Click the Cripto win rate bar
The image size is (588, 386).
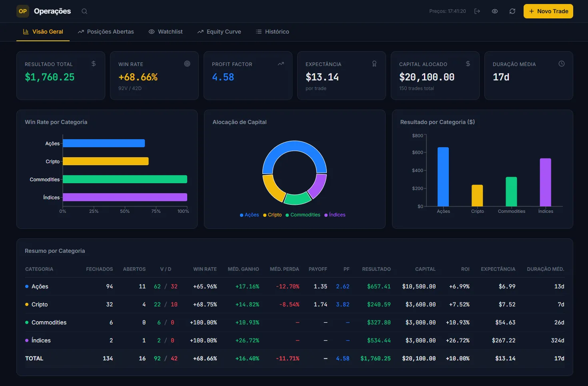coord(106,161)
